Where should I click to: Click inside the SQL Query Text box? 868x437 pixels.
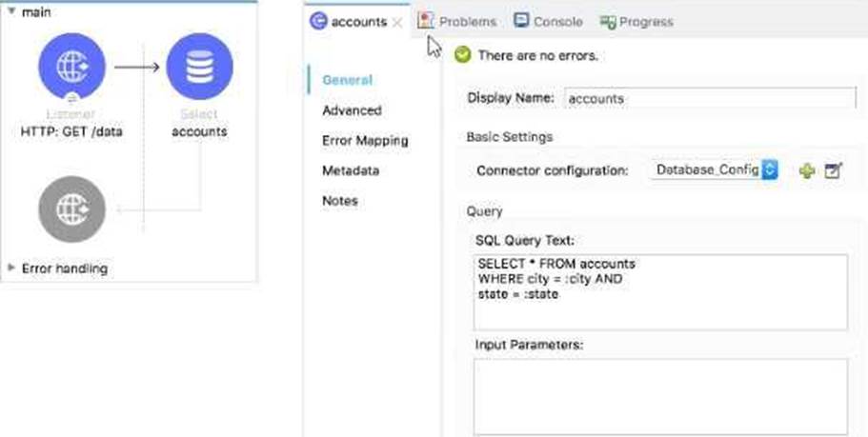(659, 292)
